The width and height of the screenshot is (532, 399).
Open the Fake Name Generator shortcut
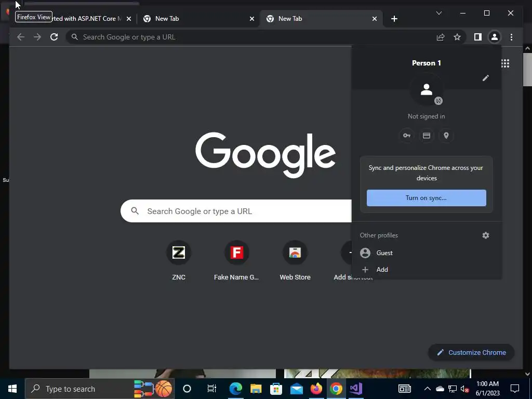[236, 261]
